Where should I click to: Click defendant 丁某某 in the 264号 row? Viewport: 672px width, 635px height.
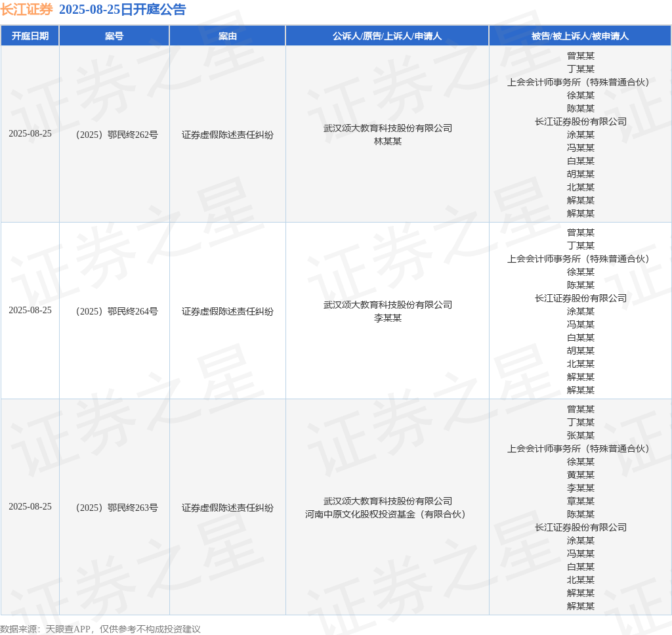581,246
